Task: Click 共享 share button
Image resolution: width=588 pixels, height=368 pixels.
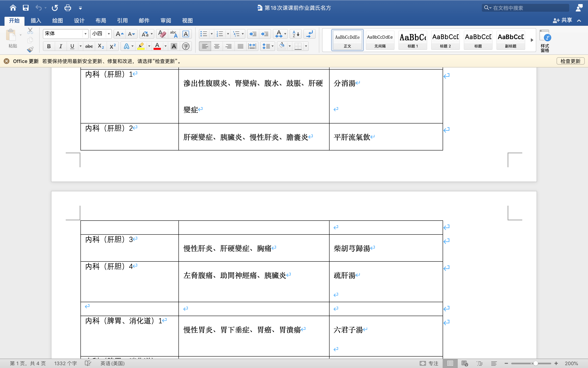Action: click(x=562, y=20)
